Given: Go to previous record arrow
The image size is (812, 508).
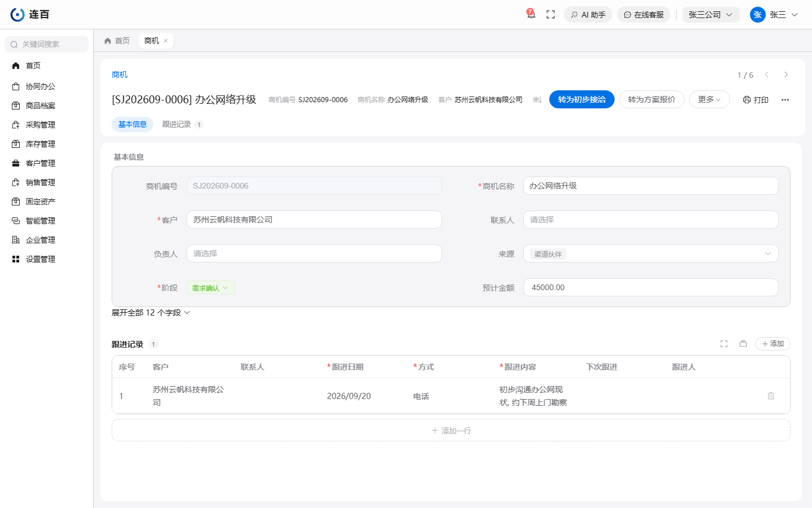Looking at the screenshot, I should pyautogui.click(x=767, y=75).
